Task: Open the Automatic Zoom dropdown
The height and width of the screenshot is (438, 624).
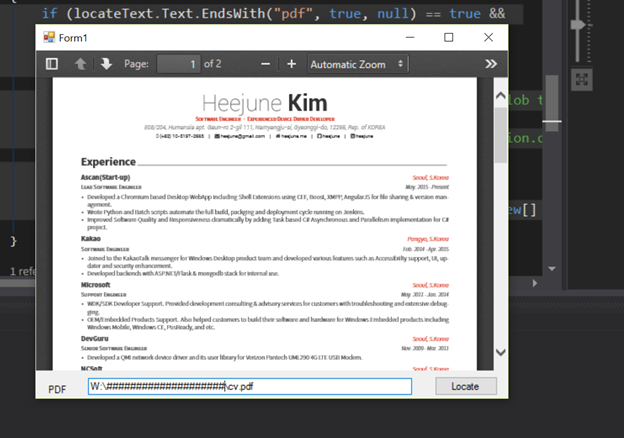Action: click(357, 64)
